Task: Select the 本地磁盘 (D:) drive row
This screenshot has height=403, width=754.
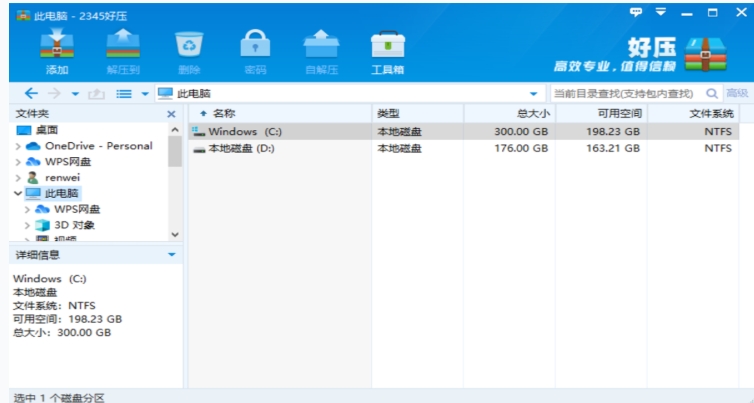Action: pos(464,148)
